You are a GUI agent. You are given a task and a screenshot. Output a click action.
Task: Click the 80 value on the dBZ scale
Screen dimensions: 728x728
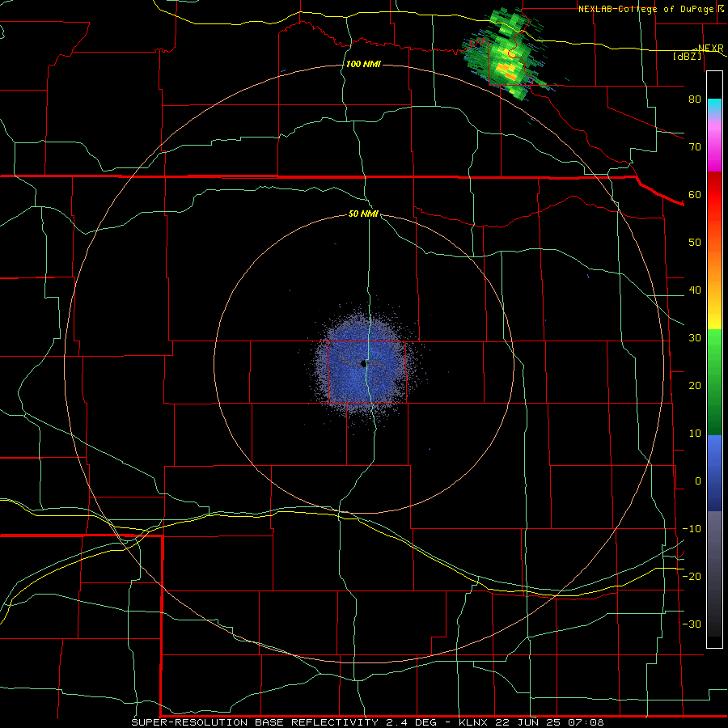click(695, 99)
